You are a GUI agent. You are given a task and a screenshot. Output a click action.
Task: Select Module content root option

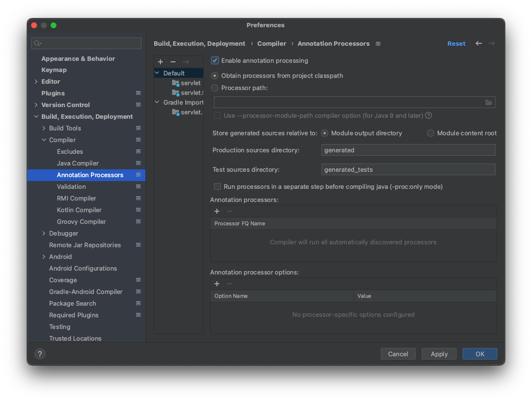(x=430, y=133)
